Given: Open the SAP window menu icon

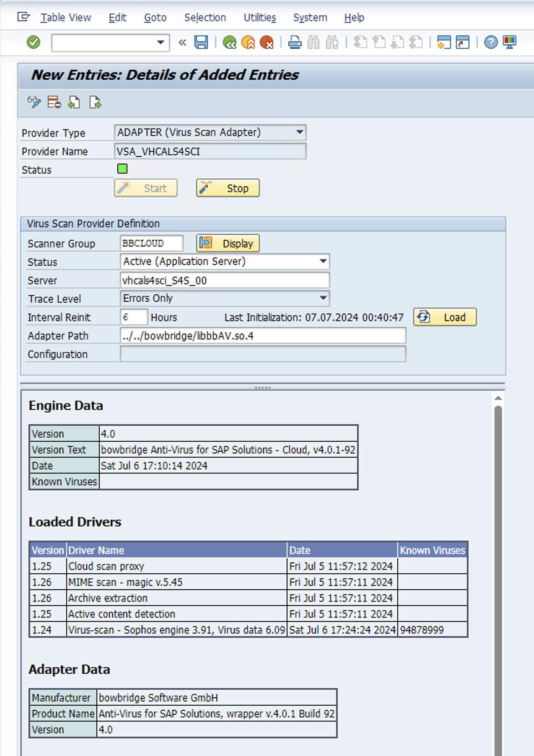Looking at the screenshot, I should click(x=23, y=17).
